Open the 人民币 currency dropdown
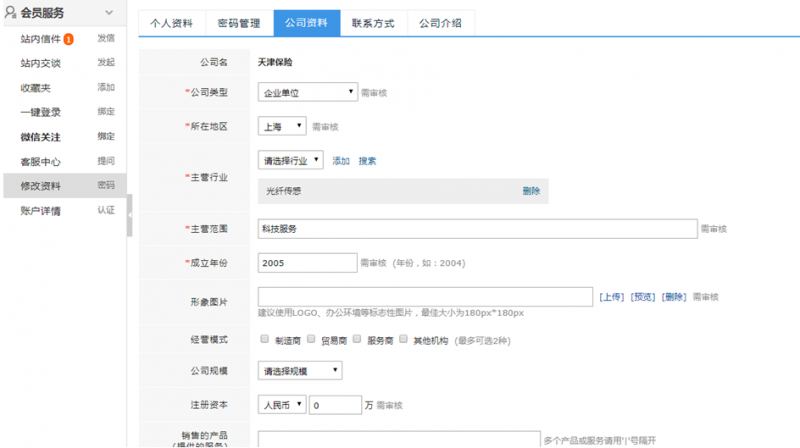 (281, 405)
